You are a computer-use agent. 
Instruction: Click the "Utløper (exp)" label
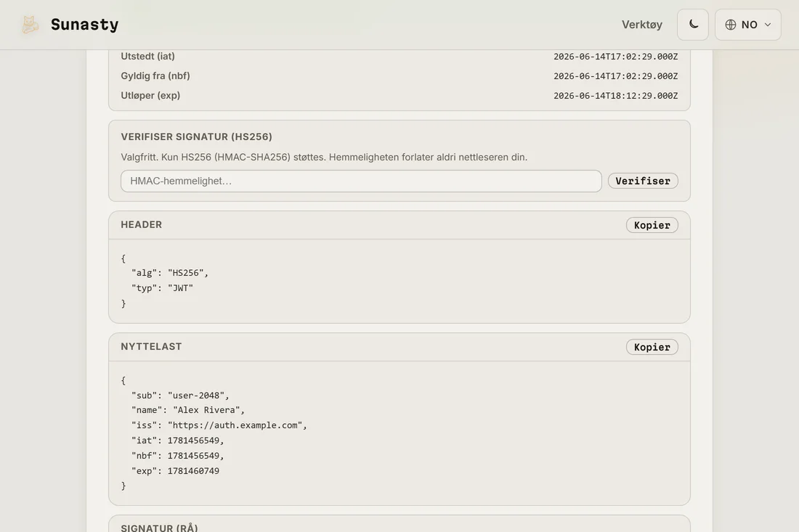tap(150, 96)
